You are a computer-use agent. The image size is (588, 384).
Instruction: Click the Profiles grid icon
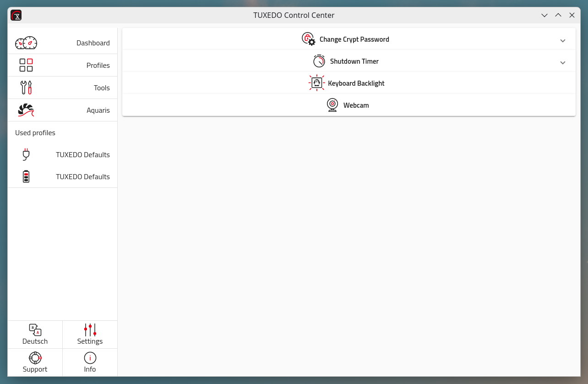point(26,65)
